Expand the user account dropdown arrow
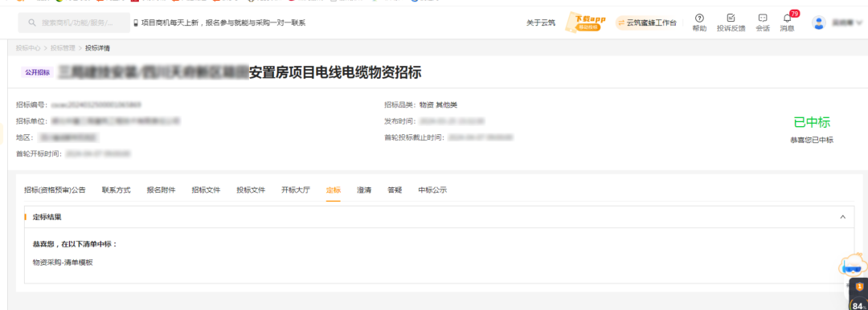868x310 pixels. (x=859, y=22)
